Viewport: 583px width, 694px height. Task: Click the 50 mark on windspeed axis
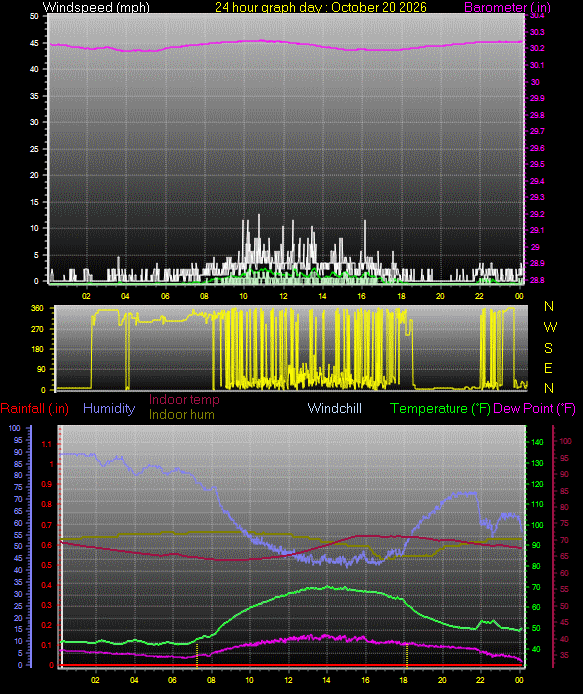[x=34, y=16]
